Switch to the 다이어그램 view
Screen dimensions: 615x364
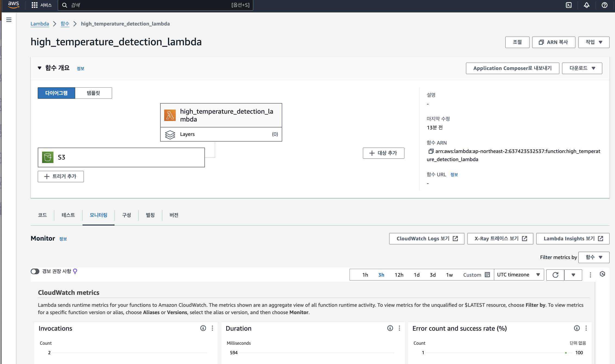(x=56, y=93)
